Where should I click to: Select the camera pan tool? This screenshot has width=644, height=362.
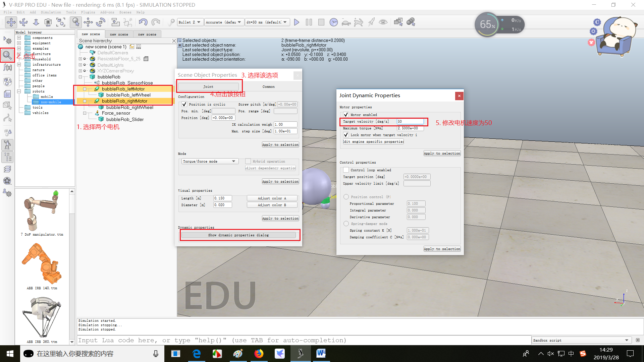pos(11,22)
